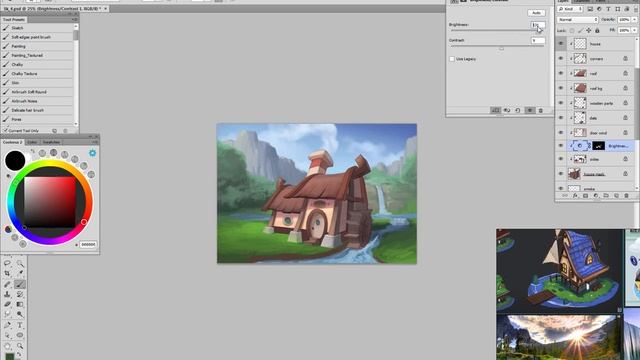Create new tool preset icon

coord(55,131)
